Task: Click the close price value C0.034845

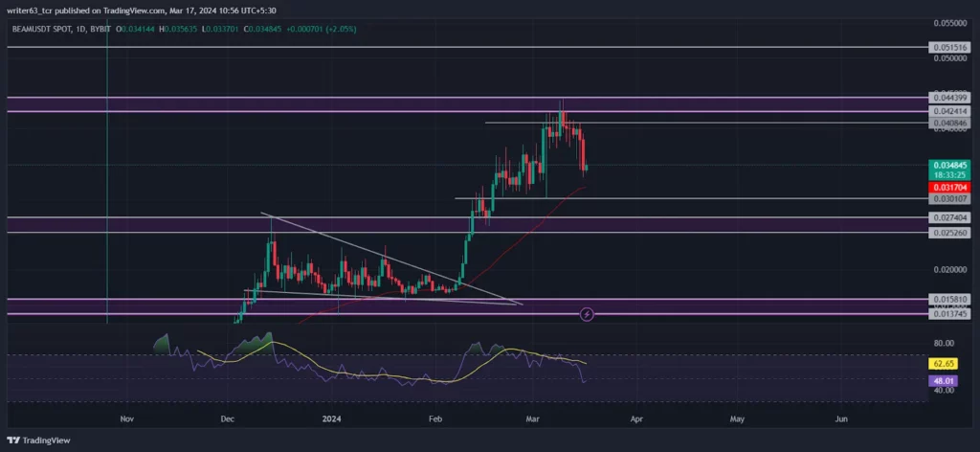Action: click(x=262, y=29)
